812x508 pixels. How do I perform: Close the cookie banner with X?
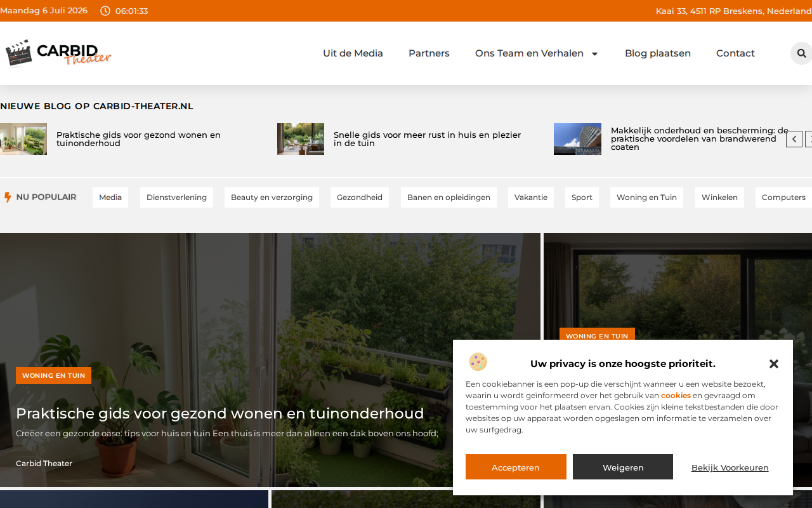coord(774,364)
